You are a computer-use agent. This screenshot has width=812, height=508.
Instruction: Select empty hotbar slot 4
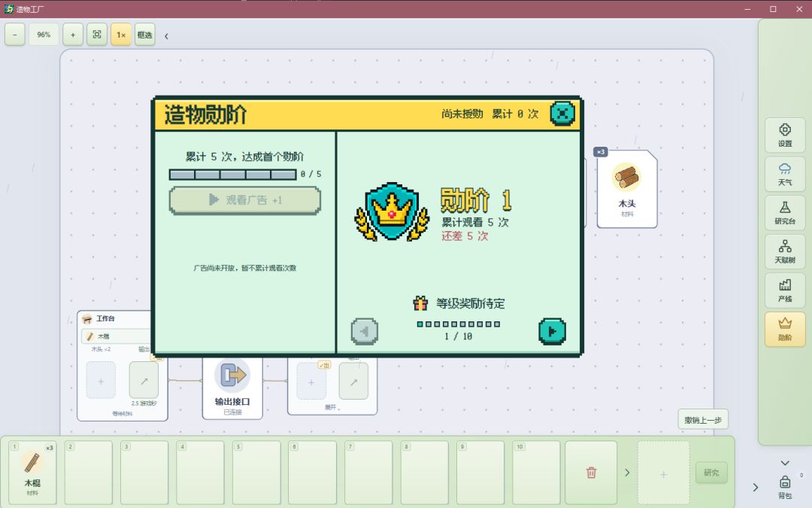[201, 472]
